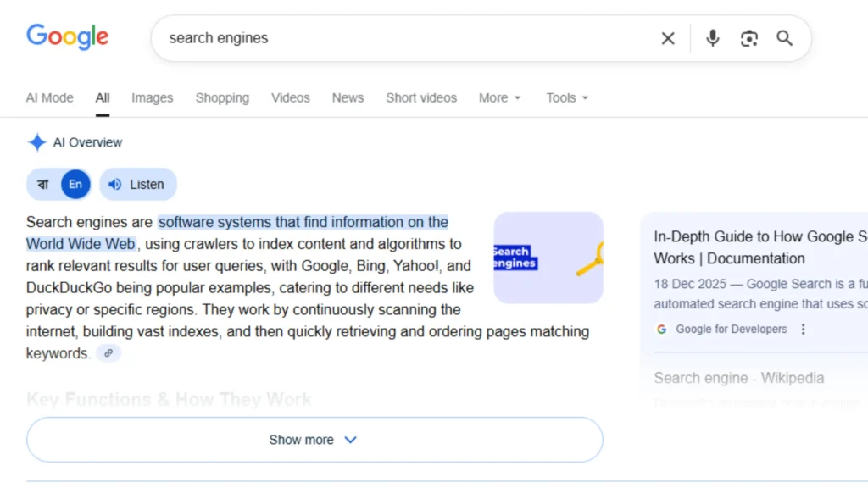The height and width of the screenshot is (488, 868).
Task: Click the Google logo to return home
Action: pyautogui.click(x=67, y=36)
